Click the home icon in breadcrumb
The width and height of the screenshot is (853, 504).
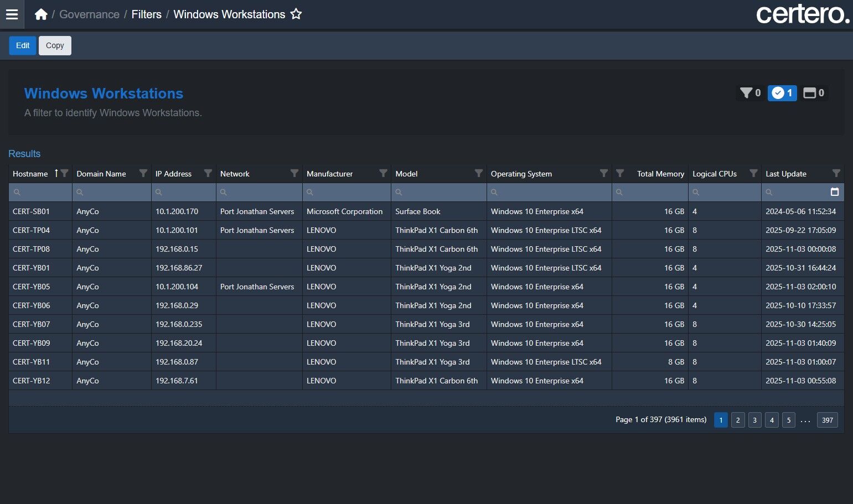tap(41, 14)
